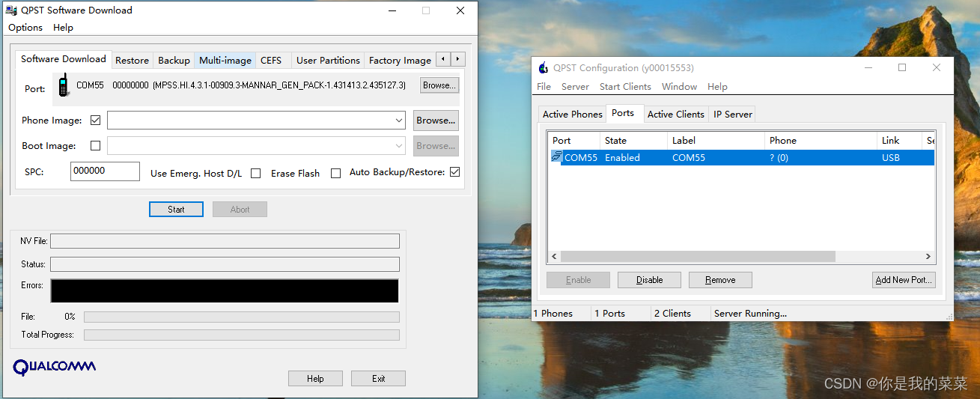
Task: Click the COM55 port row icon
Action: click(556, 156)
